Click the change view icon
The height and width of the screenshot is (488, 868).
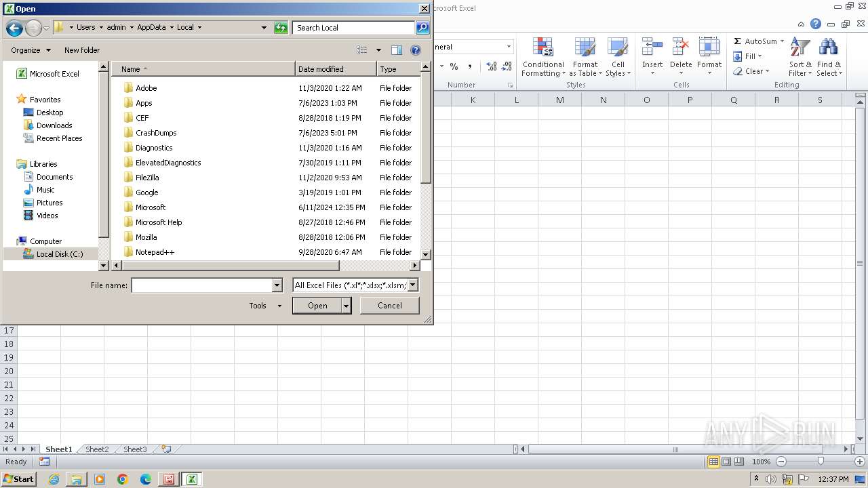[362, 50]
